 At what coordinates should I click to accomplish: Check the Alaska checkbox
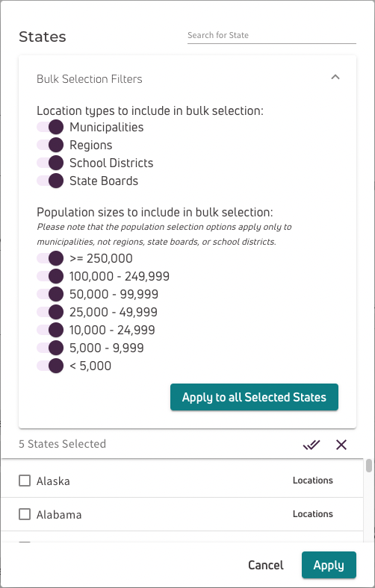coord(25,481)
